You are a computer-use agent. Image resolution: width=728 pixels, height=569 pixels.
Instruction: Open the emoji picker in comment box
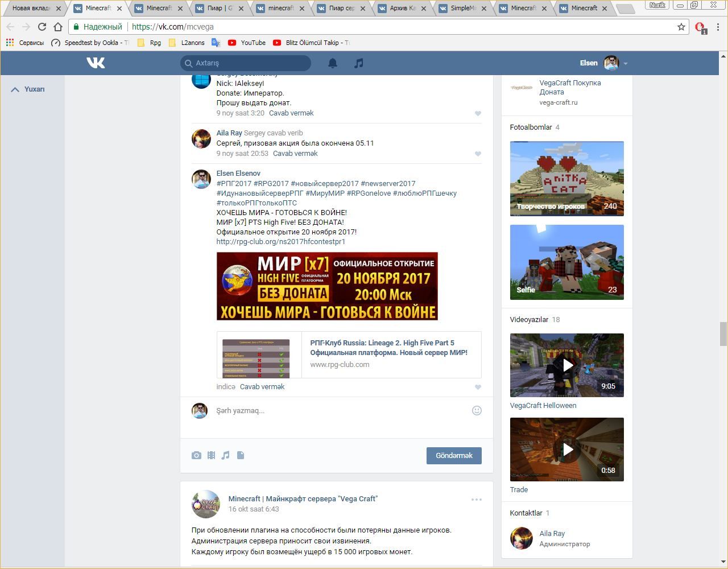(477, 410)
